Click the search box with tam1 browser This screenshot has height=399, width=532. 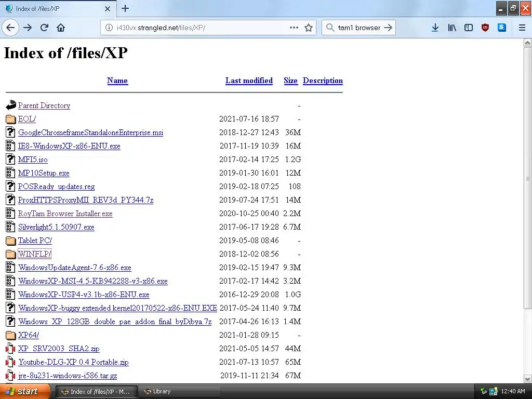coord(359,28)
